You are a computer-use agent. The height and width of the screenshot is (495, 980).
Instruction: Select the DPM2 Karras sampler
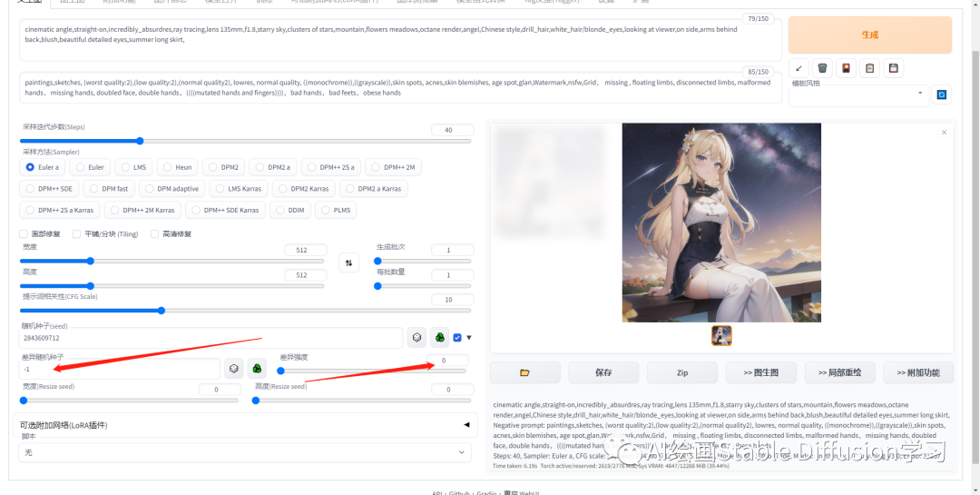pyautogui.click(x=304, y=188)
